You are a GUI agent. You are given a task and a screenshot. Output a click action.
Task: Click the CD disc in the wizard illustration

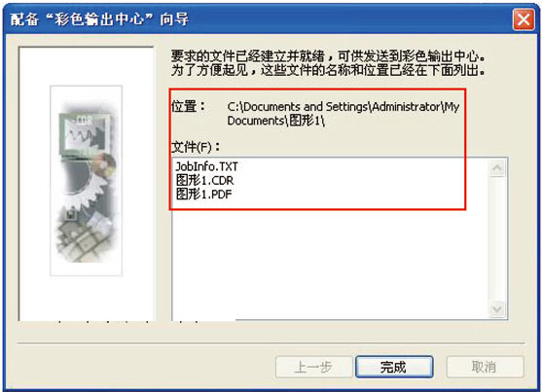(x=105, y=164)
